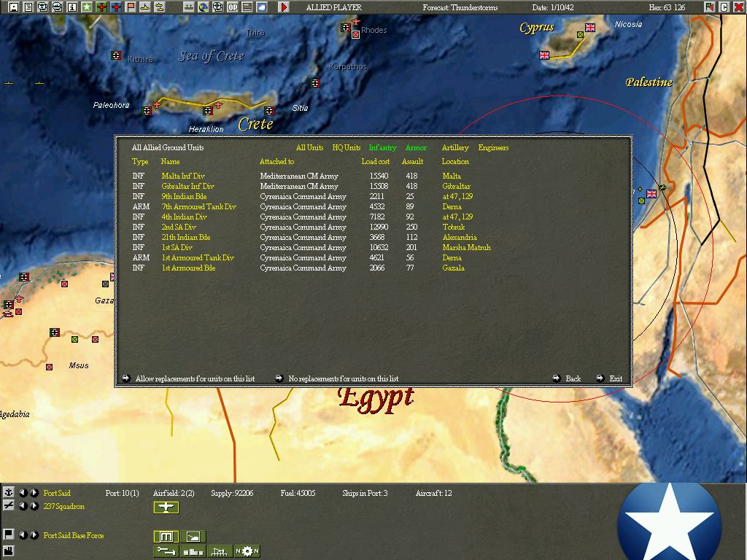This screenshot has height=560, width=747.
Task: Select the white airplane squadron unit button
Action: click(166, 507)
